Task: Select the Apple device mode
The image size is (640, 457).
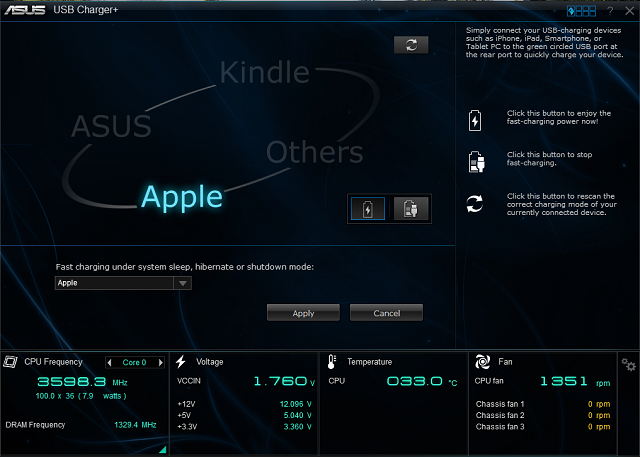Action: pyautogui.click(x=182, y=197)
